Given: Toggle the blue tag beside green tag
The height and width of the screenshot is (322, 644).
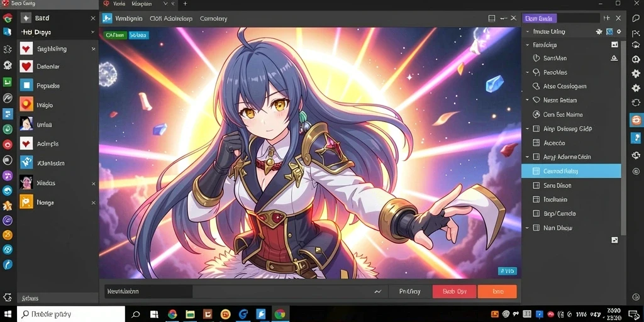Looking at the screenshot, I should pos(139,35).
